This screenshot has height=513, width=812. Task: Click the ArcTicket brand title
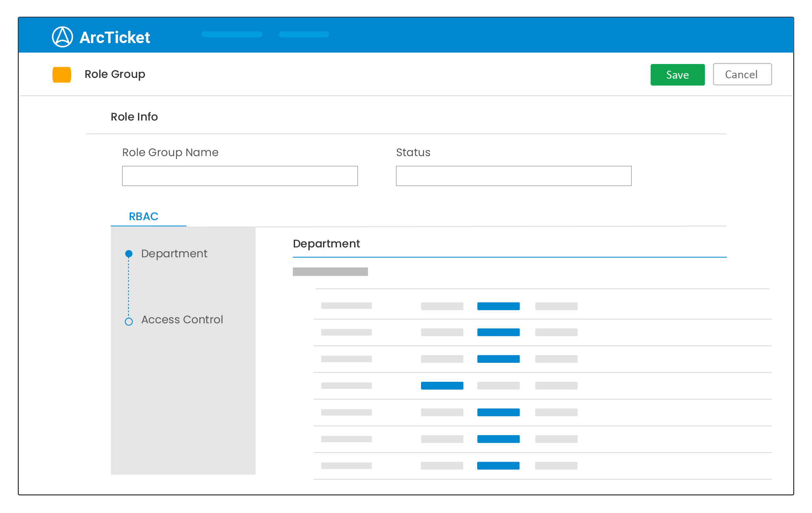click(115, 38)
